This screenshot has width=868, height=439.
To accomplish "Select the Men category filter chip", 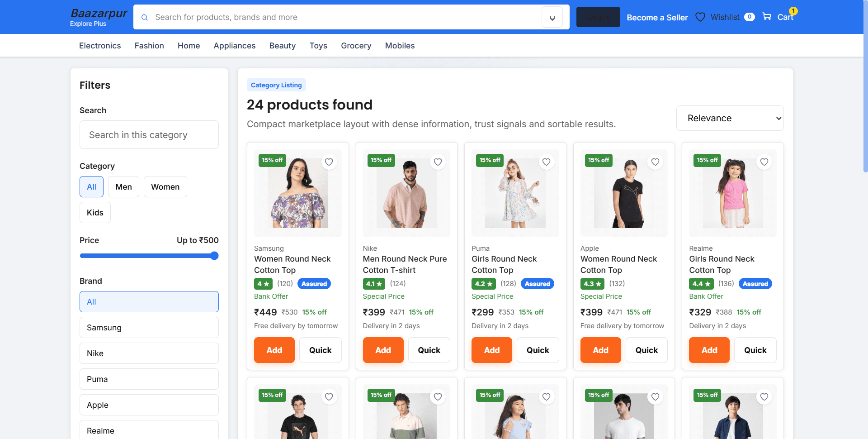I will pos(123,187).
